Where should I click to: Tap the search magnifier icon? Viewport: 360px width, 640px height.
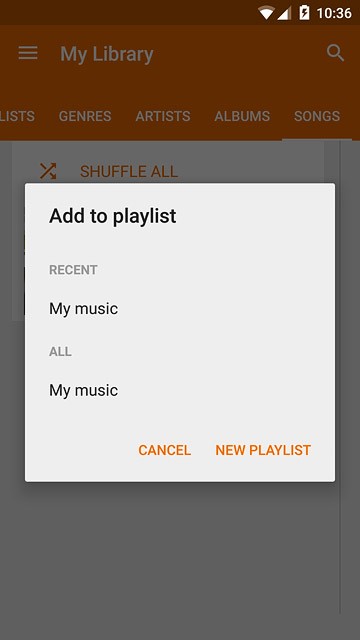click(x=336, y=53)
